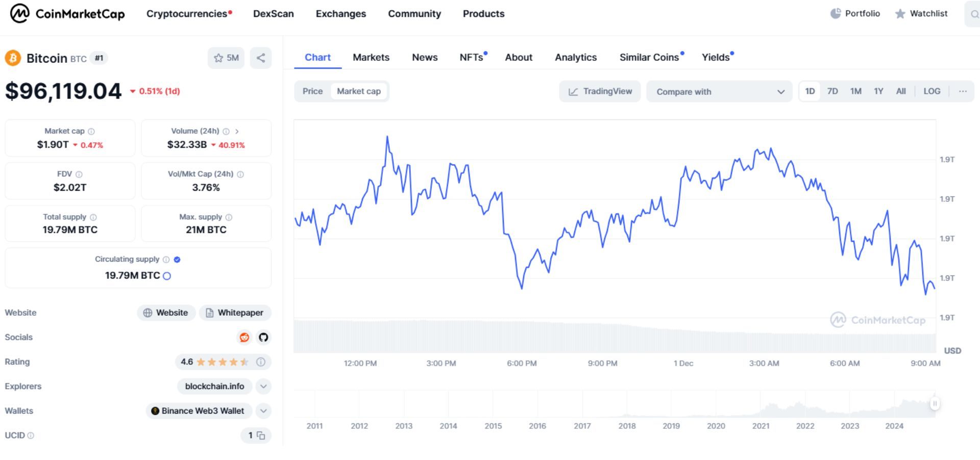Screen dimensions: 980x460
Task: Add Bitcoin to watchlist via star button
Action: [x=226, y=58]
